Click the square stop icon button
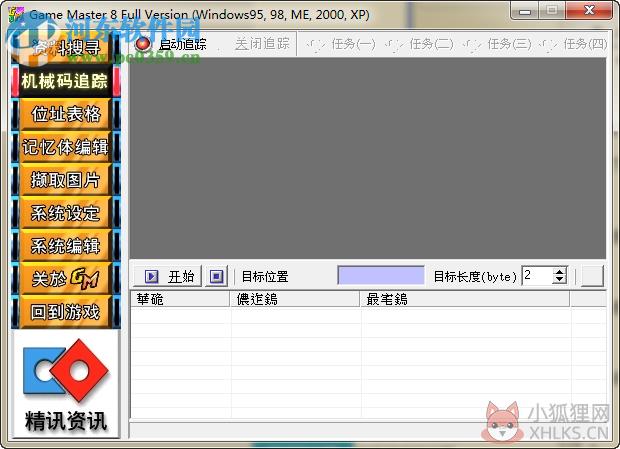This screenshot has width=620, height=449. (x=216, y=276)
